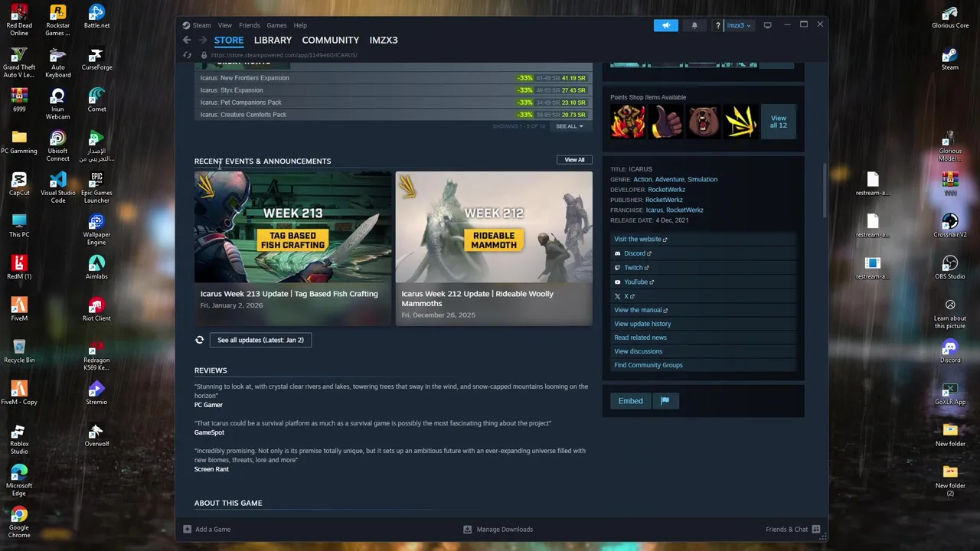
Task: Reload the store page with refresh icon
Action: pos(187,55)
